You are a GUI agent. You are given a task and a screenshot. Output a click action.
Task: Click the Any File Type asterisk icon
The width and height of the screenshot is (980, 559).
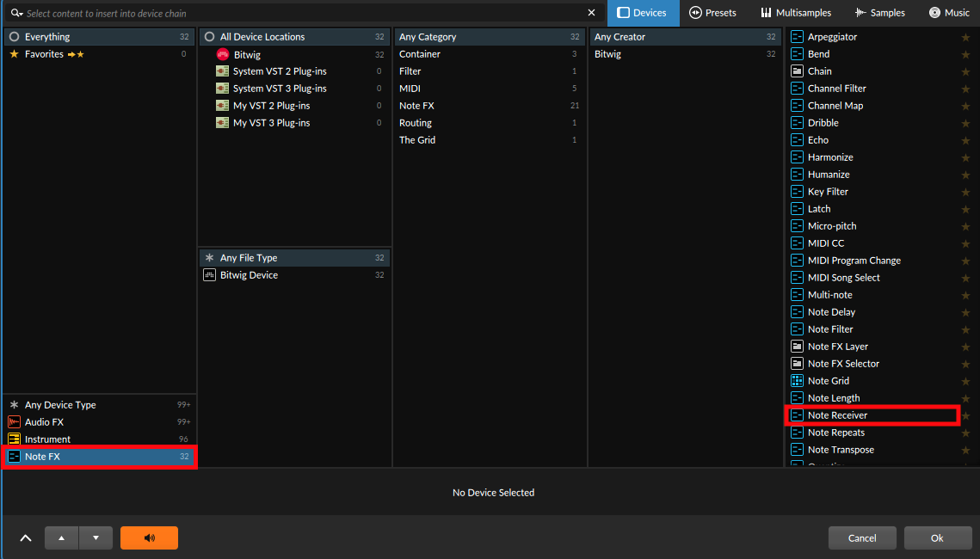[x=209, y=257]
